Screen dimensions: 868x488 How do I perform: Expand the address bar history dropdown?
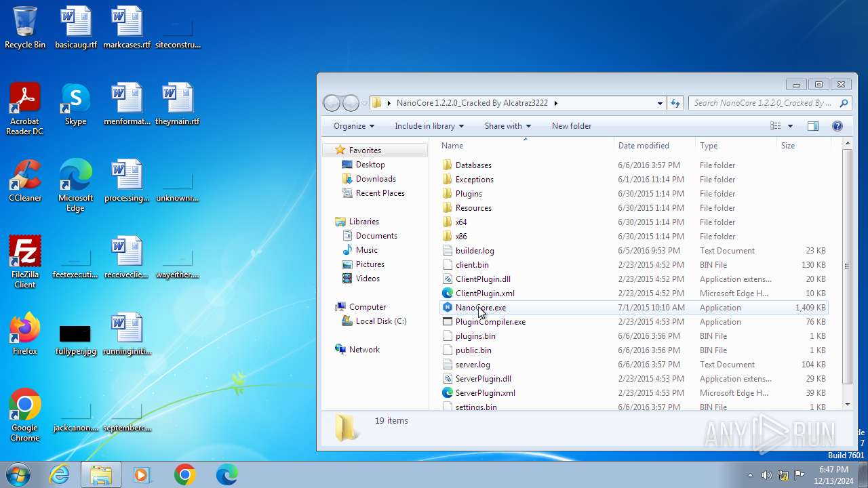point(660,103)
